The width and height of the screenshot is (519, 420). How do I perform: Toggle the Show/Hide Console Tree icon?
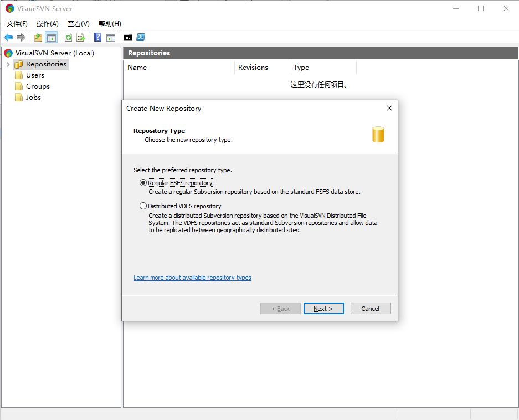52,38
